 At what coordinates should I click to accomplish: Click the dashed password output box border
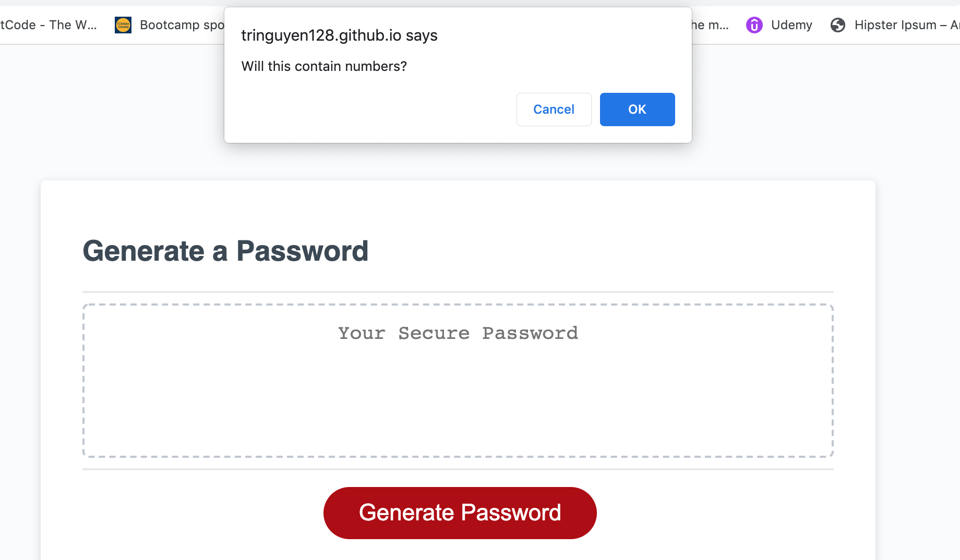point(458,305)
